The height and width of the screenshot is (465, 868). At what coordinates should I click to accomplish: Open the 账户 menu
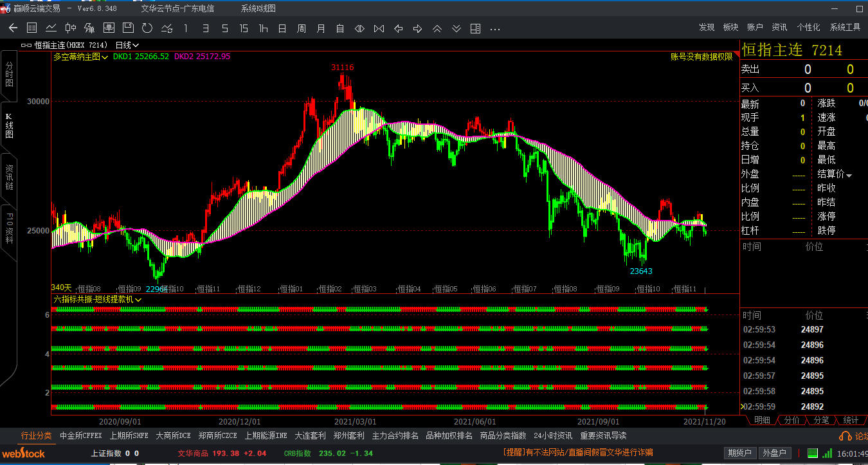click(x=755, y=28)
